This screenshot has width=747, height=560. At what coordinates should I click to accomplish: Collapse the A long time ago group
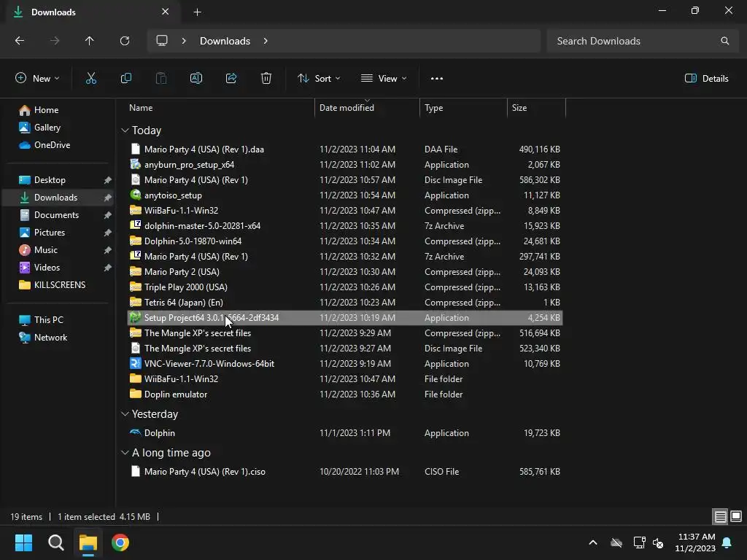click(x=125, y=453)
